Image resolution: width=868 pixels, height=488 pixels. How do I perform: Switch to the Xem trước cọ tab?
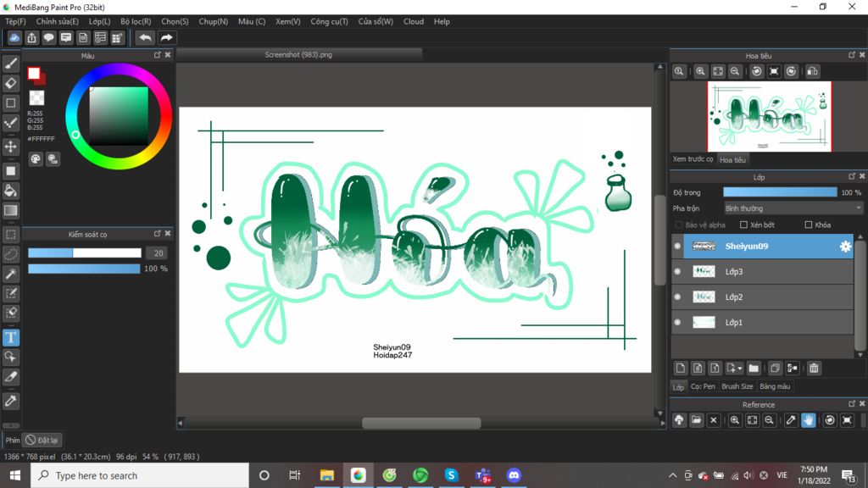[693, 159]
